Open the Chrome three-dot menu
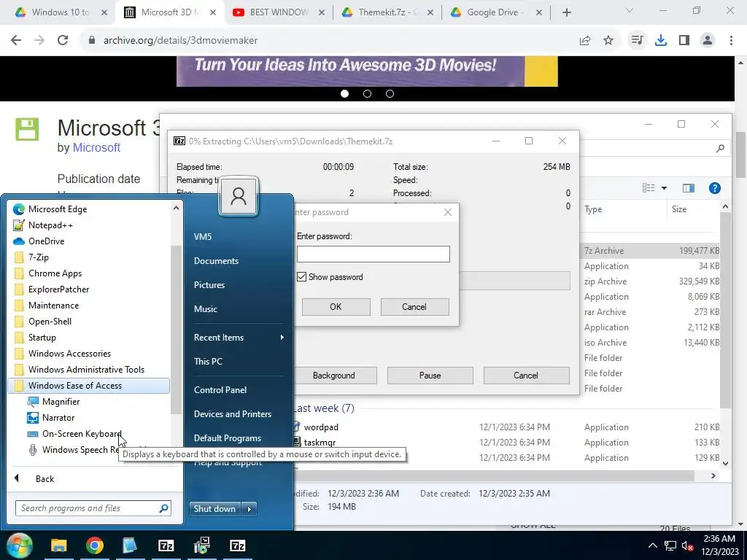This screenshot has width=747, height=560. (x=731, y=41)
